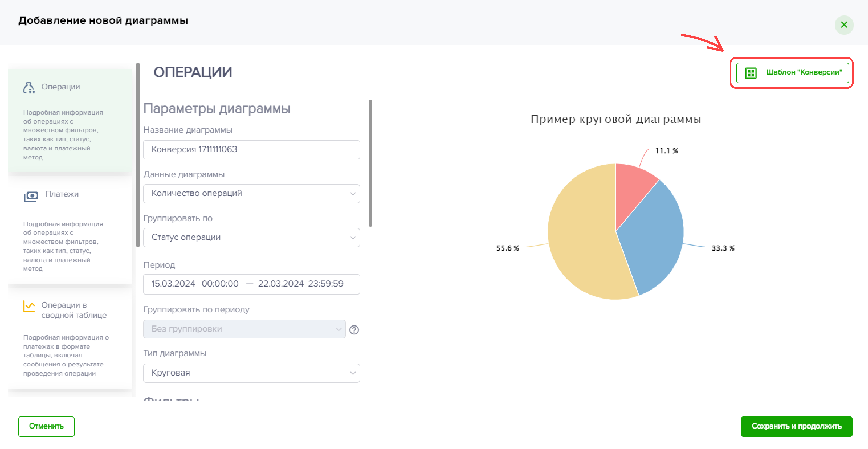Open the Тип диаграммы dropdown with Круговая
This screenshot has height=449, width=868.
tap(251, 373)
